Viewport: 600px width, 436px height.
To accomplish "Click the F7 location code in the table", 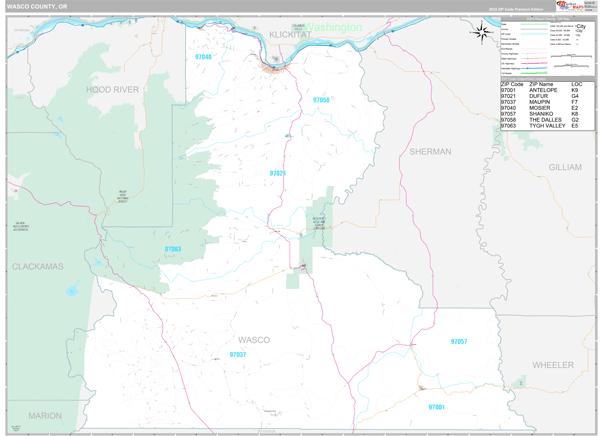I will point(575,102).
